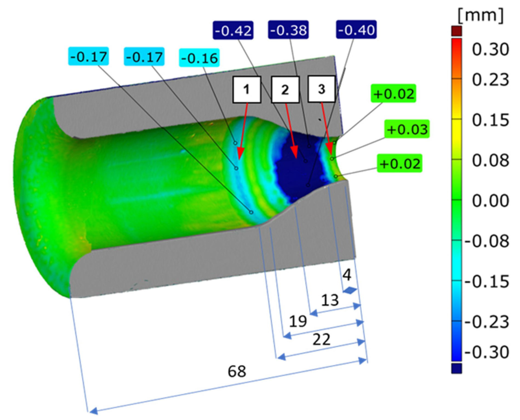Screen dimensions: 520x420
Task: Select the -0.38 deviation label
Action: 288,30
